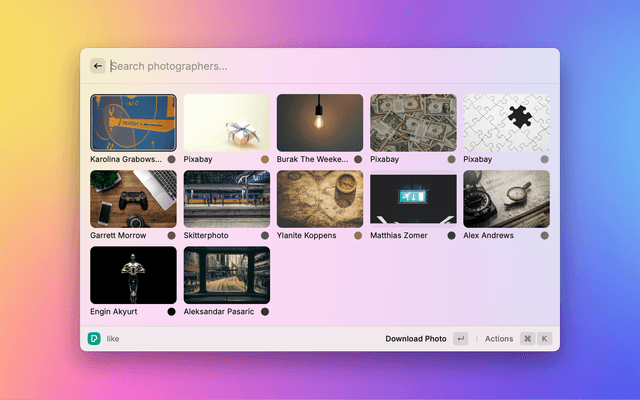Select the Skitterphoto train station photo
This screenshot has width=640, height=400.
click(227, 198)
